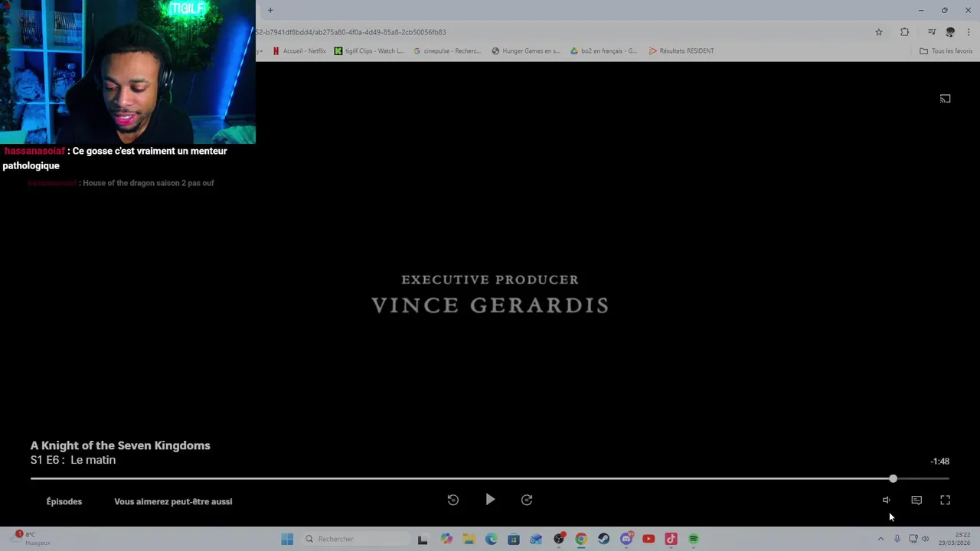Open the 'cinepulse - Recherc...' bookmark

point(447,51)
